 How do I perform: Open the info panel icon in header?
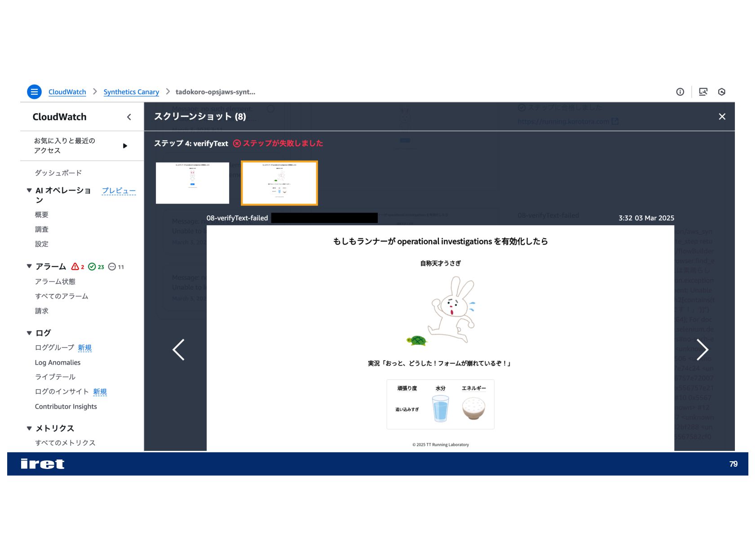[x=680, y=92]
